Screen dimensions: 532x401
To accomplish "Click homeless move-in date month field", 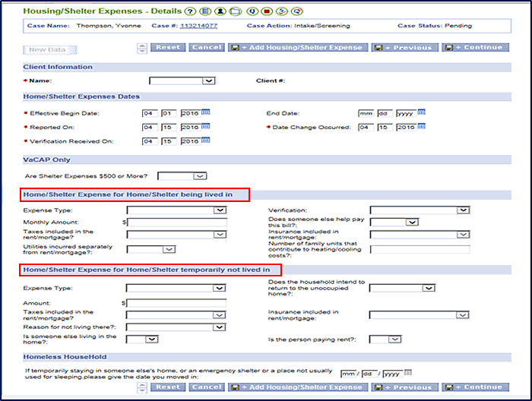I will 348,374.
